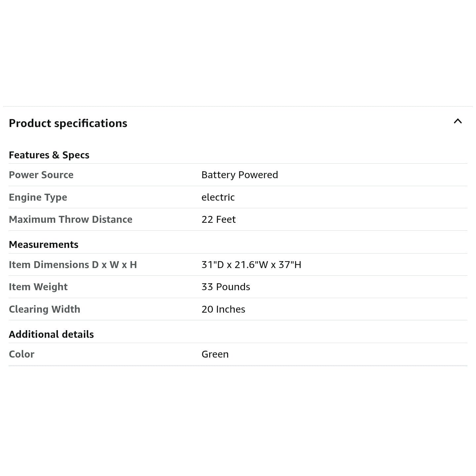
Task: Select the Features & Specs section heading
Action: click(x=49, y=155)
